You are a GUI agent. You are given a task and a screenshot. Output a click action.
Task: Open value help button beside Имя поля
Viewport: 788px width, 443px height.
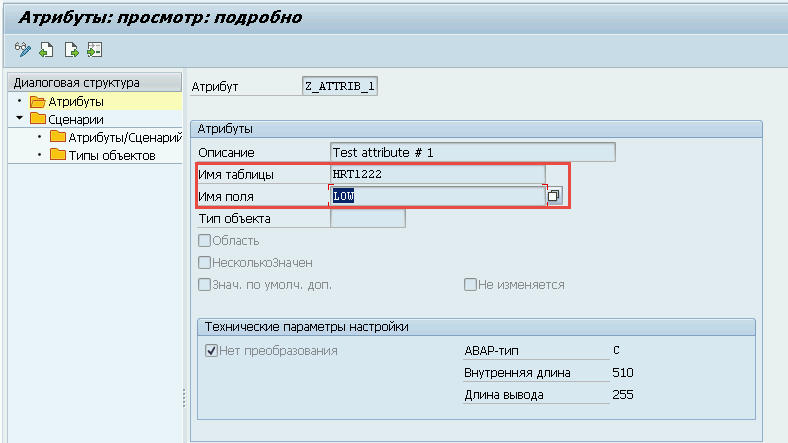tap(554, 196)
